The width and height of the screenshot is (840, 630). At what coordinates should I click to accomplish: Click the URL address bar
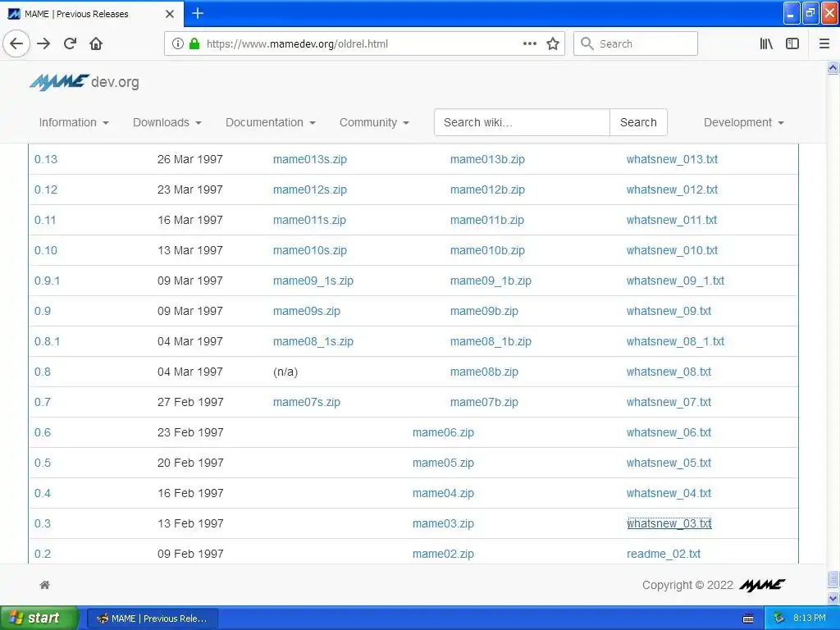click(364, 44)
